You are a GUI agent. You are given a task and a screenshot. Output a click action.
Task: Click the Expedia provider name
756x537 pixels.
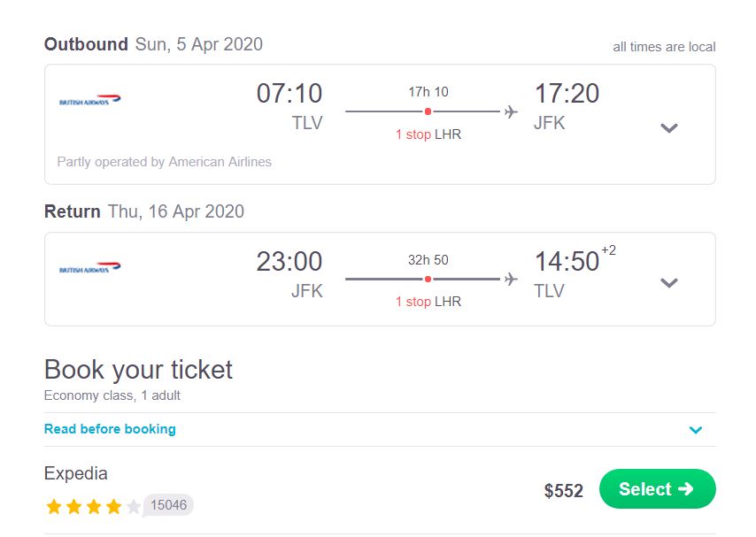click(76, 473)
